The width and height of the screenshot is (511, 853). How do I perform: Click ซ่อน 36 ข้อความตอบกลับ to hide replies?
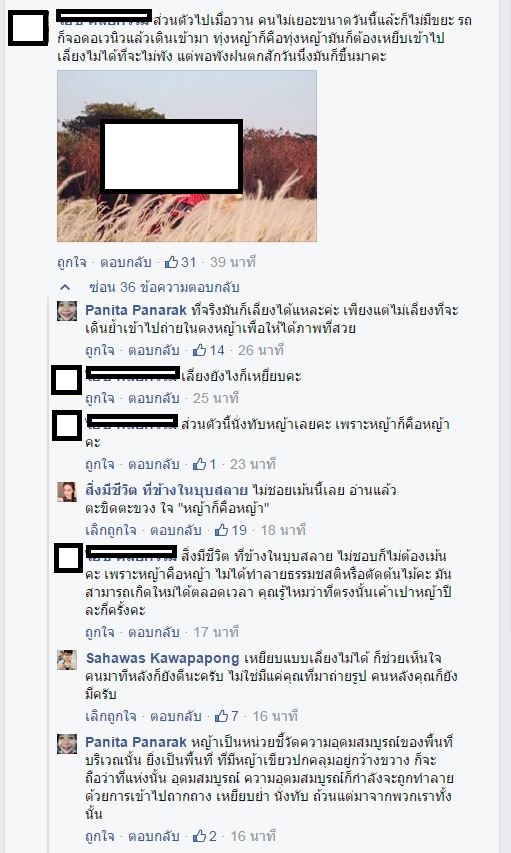click(164, 287)
